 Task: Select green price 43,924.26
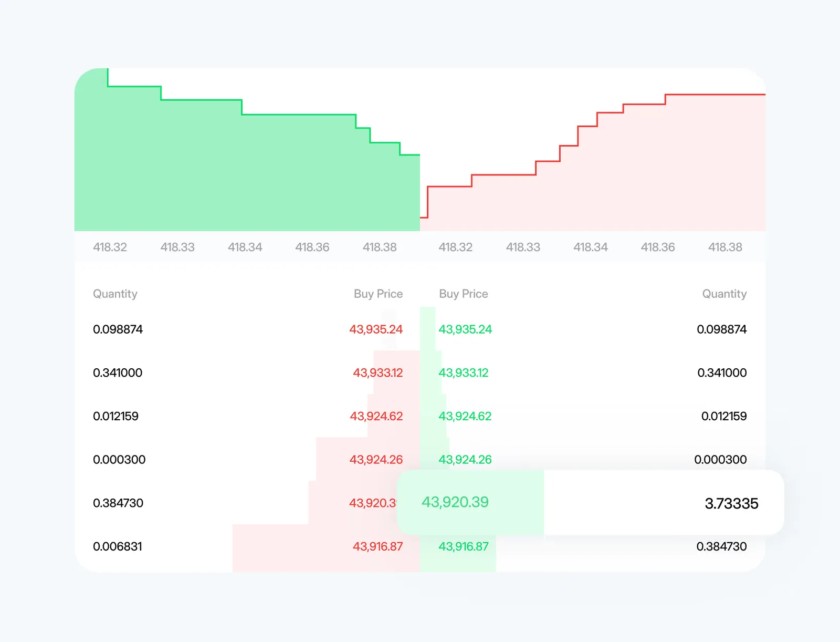[x=465, y=460]
